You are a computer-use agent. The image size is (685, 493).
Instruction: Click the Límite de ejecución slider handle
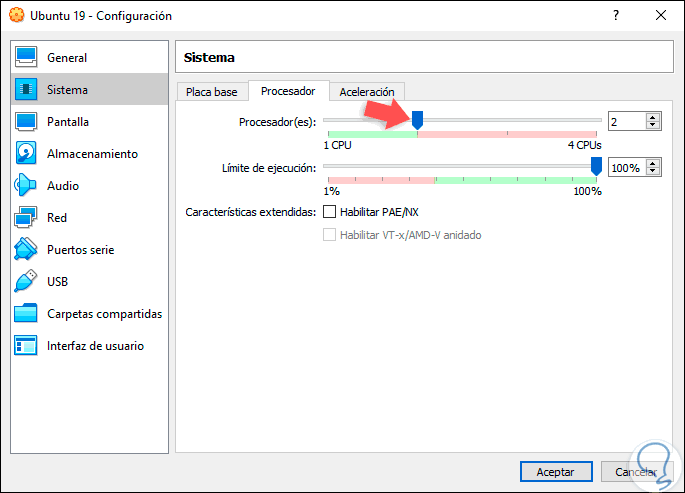596,166
